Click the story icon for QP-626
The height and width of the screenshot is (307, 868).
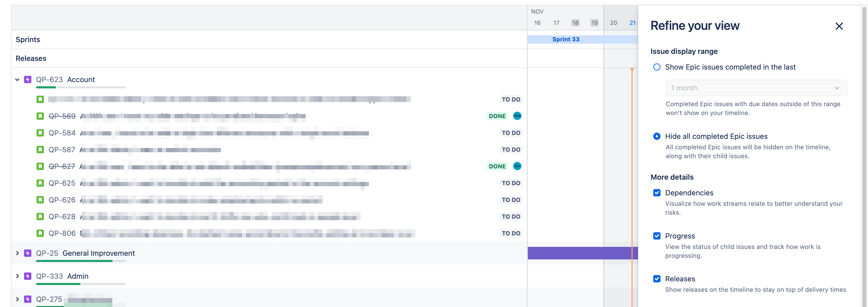tap(40, 200)
